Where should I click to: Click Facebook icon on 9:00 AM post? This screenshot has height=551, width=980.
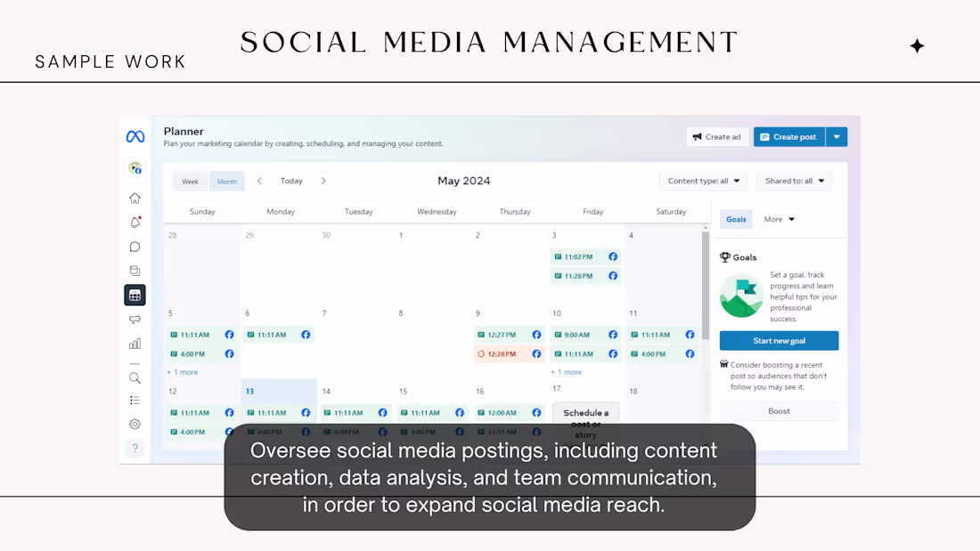coord(613,335)
